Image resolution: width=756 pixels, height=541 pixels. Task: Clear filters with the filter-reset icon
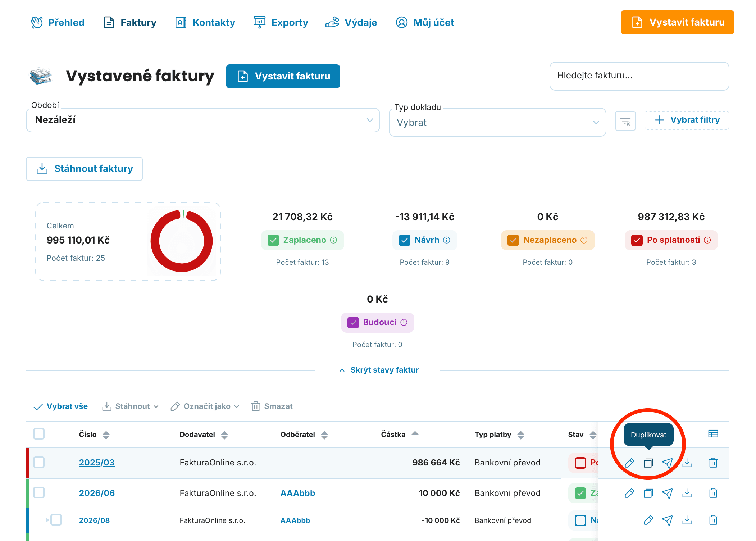(x=625, y=121)
